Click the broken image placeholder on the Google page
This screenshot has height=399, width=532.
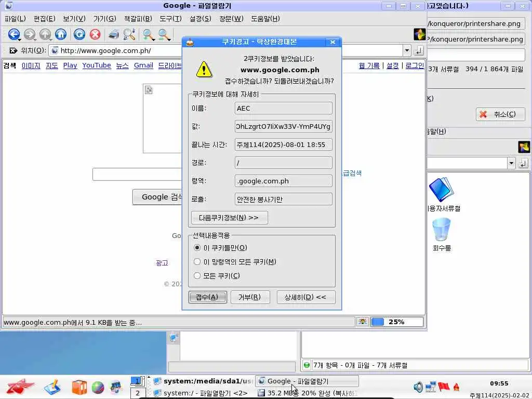[x=149, y=90]
